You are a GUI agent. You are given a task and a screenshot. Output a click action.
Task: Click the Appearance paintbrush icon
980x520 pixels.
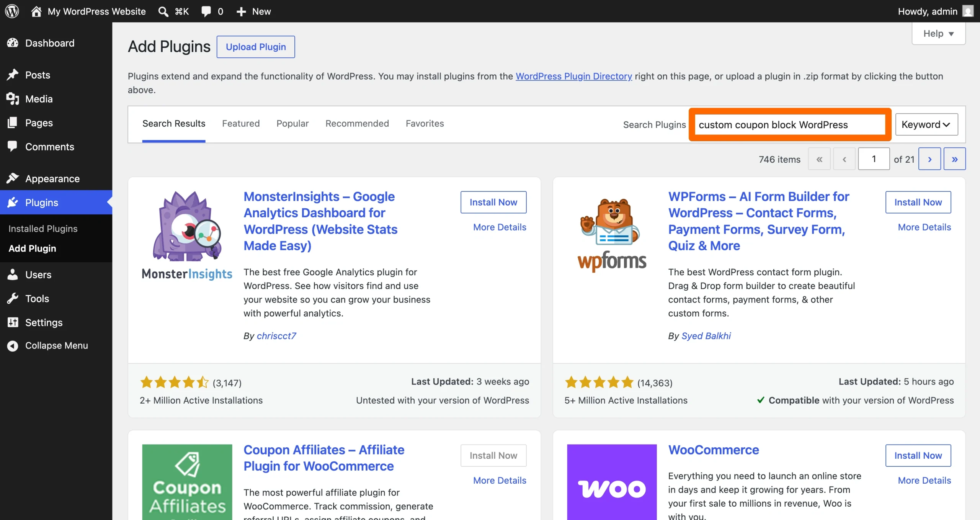(x=13, y=178)
